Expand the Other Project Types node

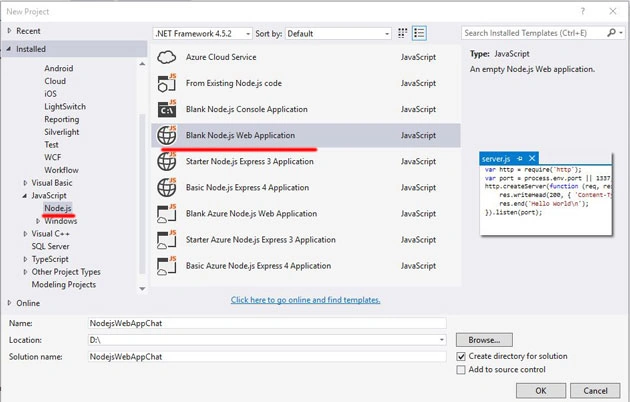25,272
